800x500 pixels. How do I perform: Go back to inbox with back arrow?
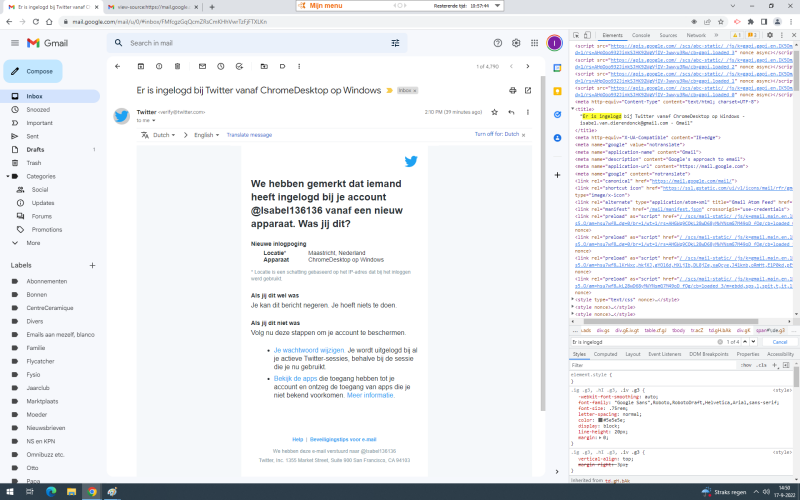(118, 66)
